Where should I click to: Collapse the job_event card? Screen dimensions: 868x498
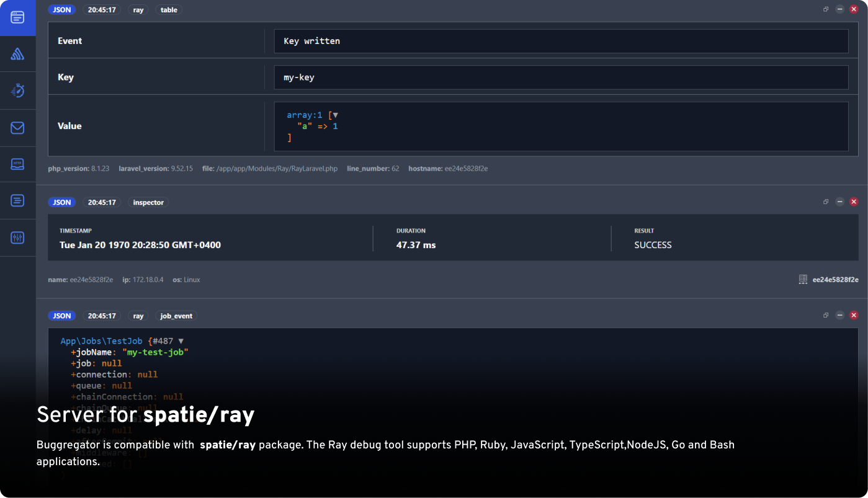840,315
